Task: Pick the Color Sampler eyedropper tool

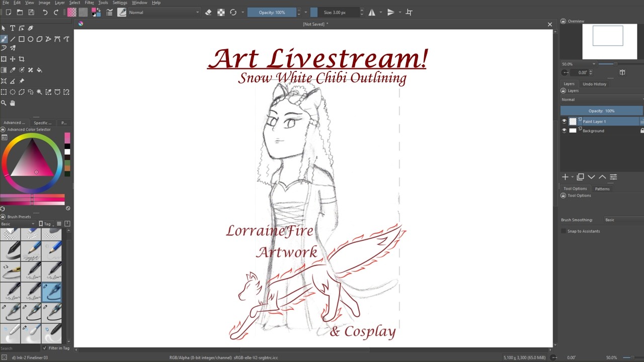Action: 13,70
